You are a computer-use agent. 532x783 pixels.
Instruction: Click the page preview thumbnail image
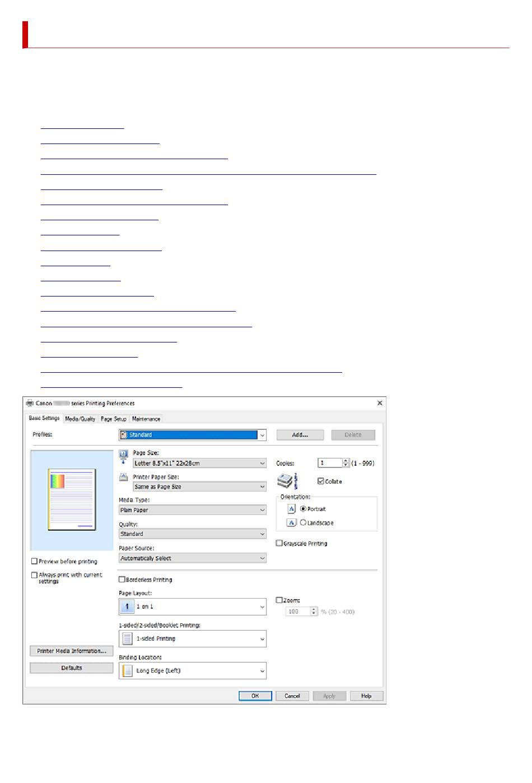pyautogui.click(x=72, y=499)
